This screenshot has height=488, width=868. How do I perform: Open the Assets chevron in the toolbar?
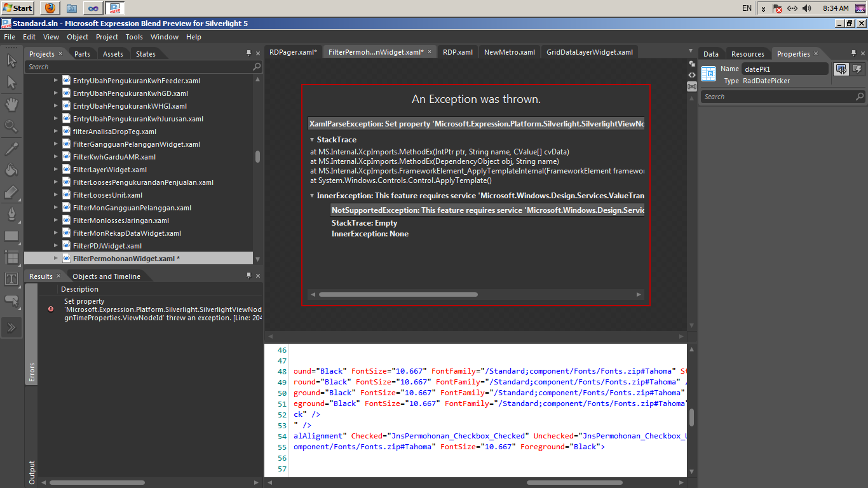click(x=11, y=327)
